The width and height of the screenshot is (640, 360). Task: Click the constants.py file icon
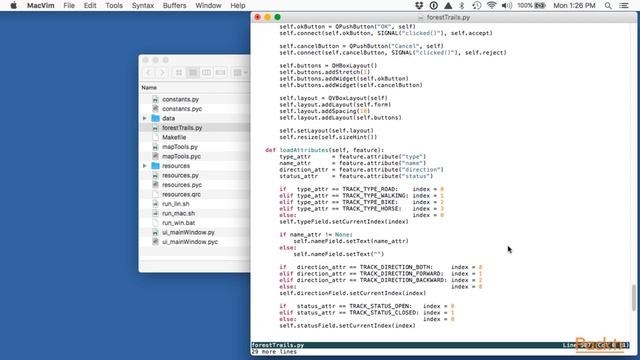pyautogui.click(x=155, y=99)
